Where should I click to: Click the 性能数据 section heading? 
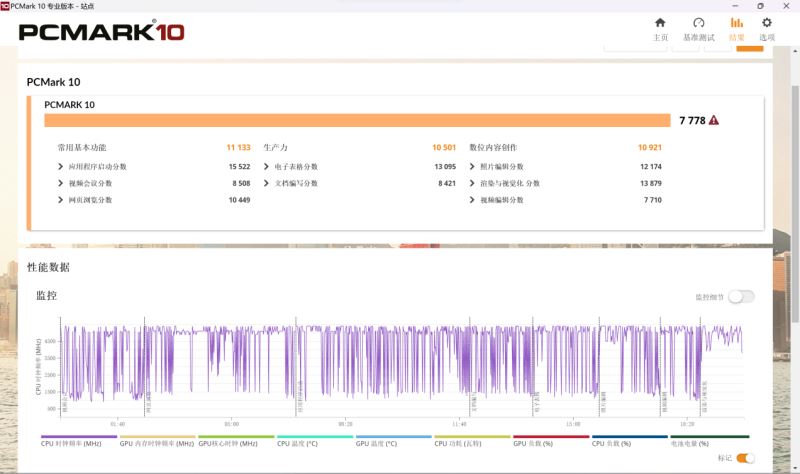click(x=48, y=267)
